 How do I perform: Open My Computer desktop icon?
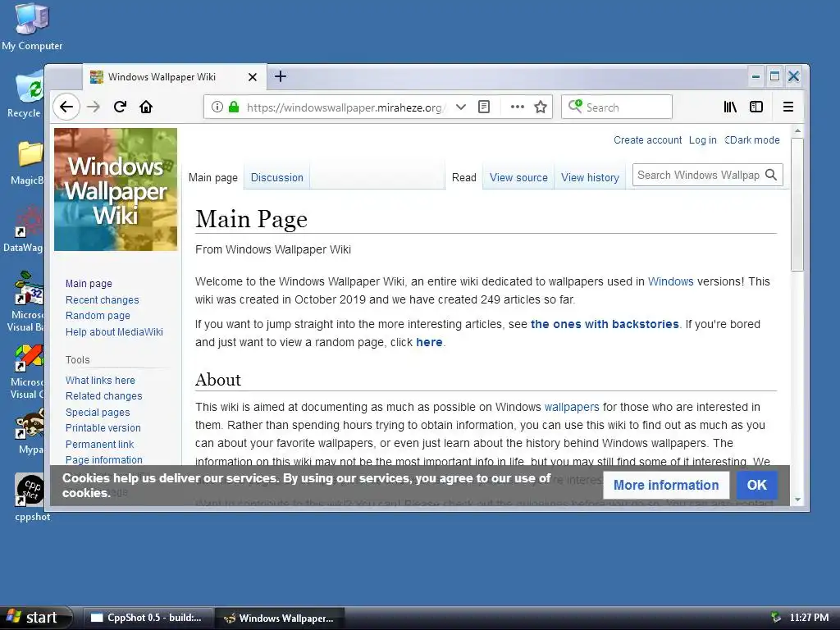[32, 27]
